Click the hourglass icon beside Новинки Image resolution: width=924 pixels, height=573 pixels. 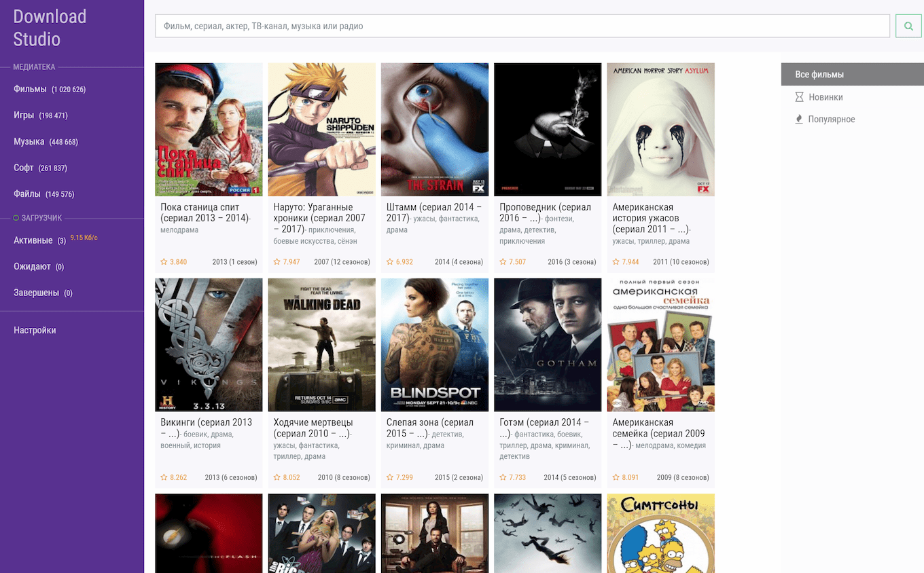(x=799, y=97)
